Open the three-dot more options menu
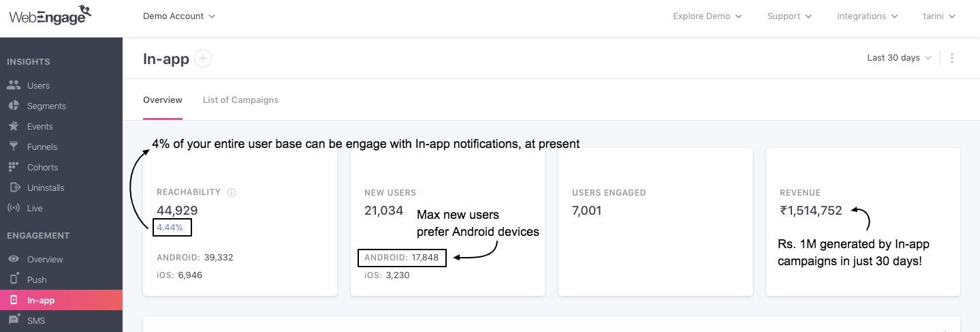 click(952, 58)
